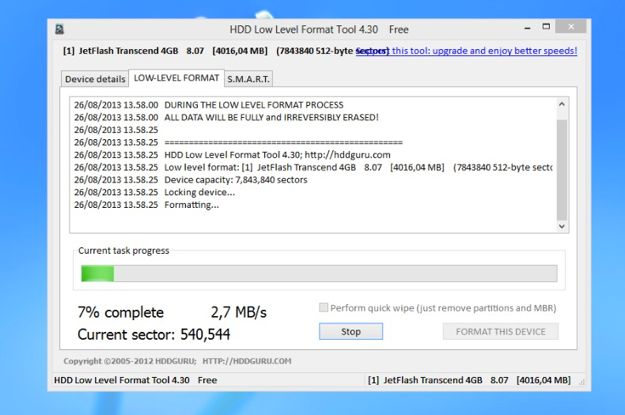The height and width of the screenshot is (415, 625).
Task: Click the HDD Low Level Format app icon
Action: coord(59,29)
